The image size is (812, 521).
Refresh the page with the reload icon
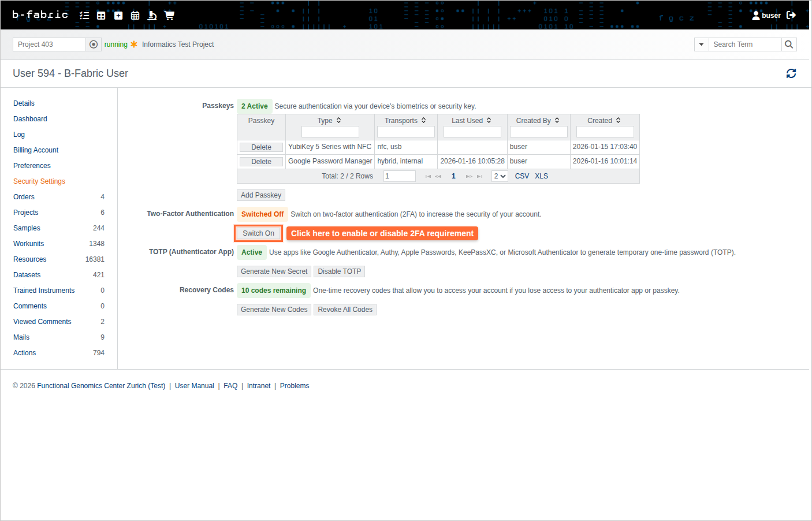(791, 73)
